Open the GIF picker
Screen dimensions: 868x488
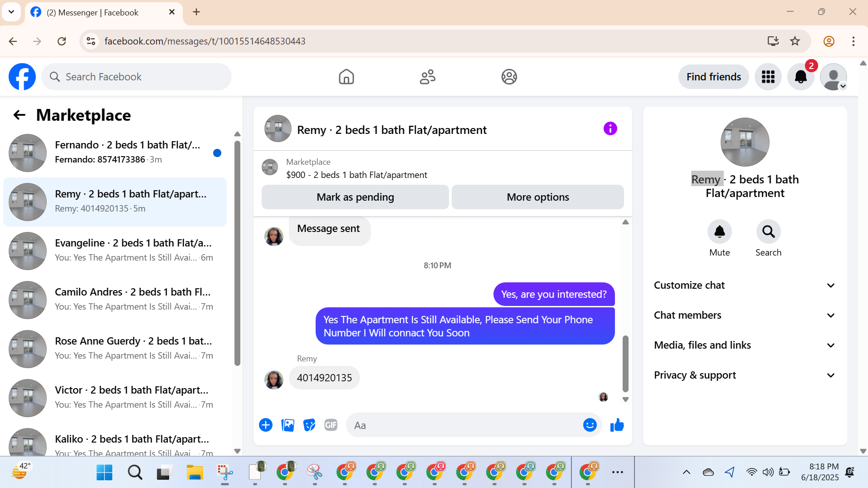(331, 425)
